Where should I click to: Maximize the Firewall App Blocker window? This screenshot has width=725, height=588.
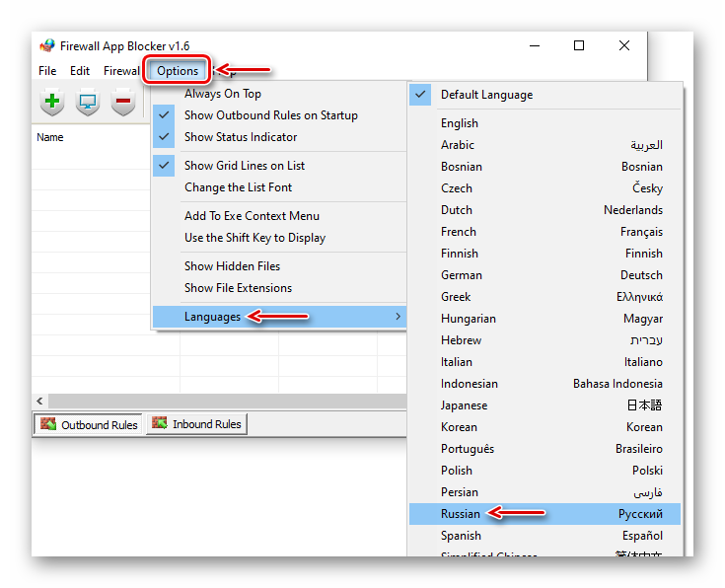point(579,45)
